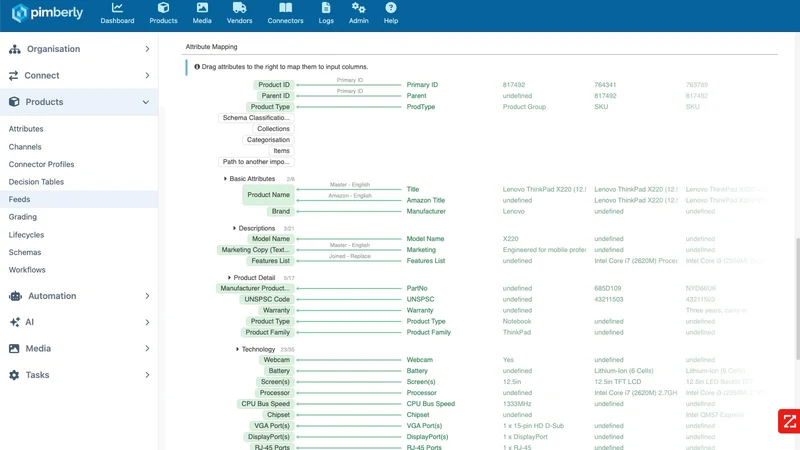Select the UNSPSC Code attribute chip
Viewport: 800px width, 450px height.
point(267,299)
